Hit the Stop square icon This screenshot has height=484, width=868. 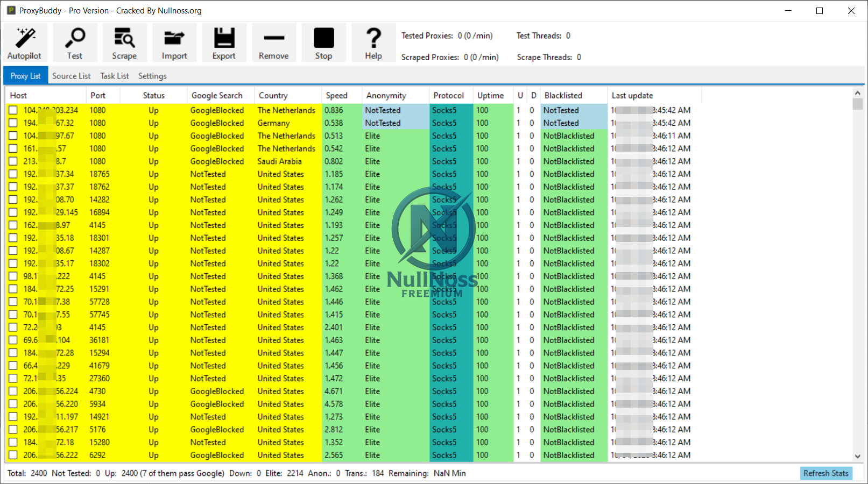(x=323, y=43)
